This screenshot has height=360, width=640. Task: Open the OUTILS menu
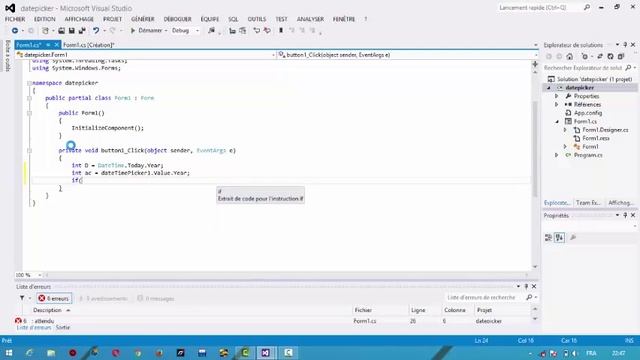pyautogui.click(x=257, y=19)
